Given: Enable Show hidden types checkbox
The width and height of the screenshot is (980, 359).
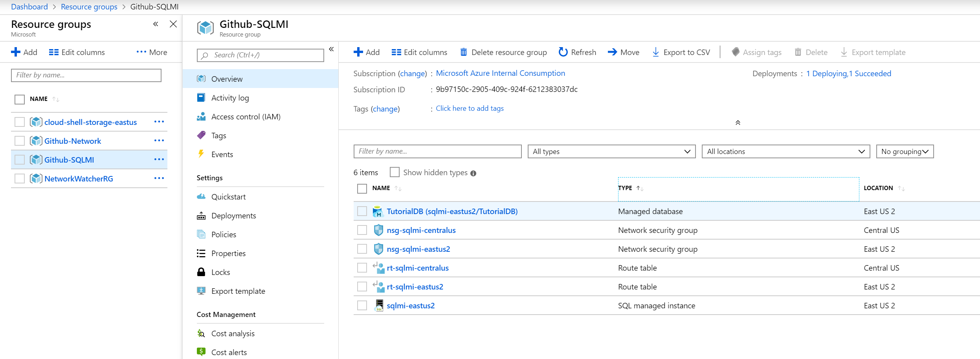Looking at the screenshot, I should (395, 172).
